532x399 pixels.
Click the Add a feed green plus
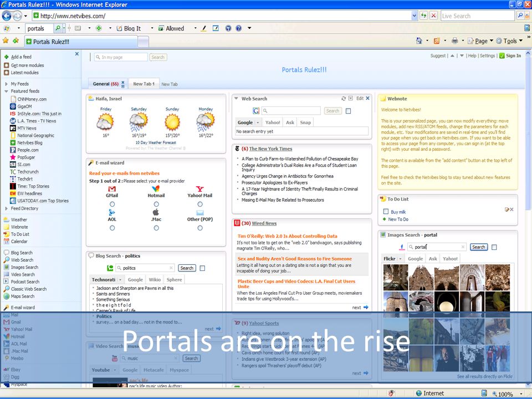[x=6, y=57]
